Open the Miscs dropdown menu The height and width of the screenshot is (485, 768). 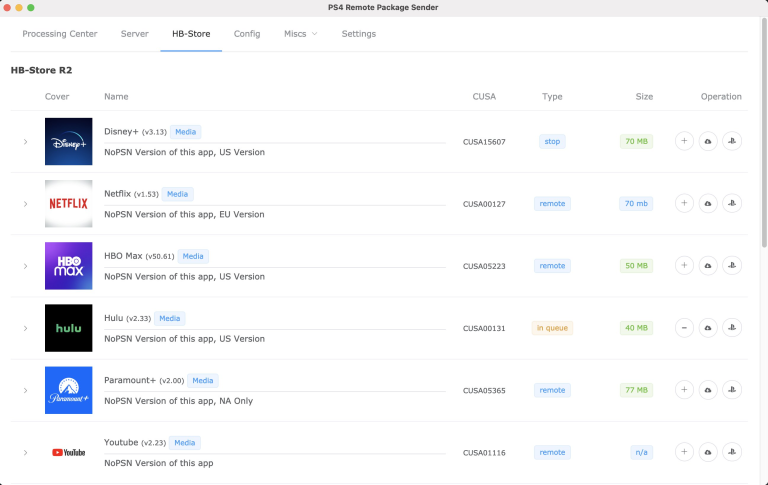(300, 34)
